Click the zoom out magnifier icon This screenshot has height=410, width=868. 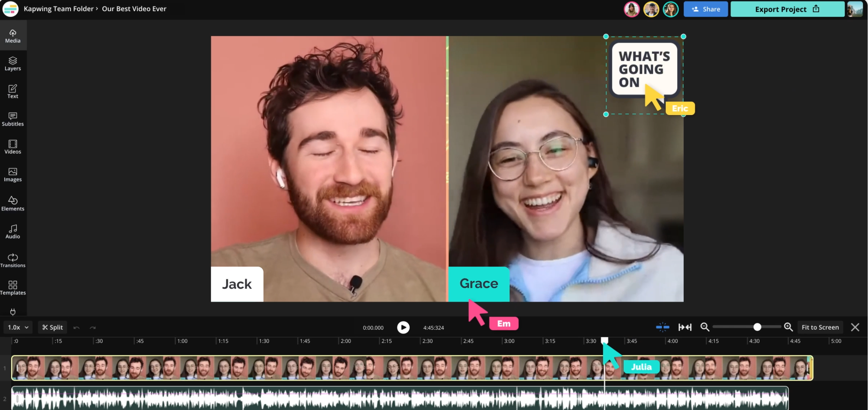[x=704, y=327]
